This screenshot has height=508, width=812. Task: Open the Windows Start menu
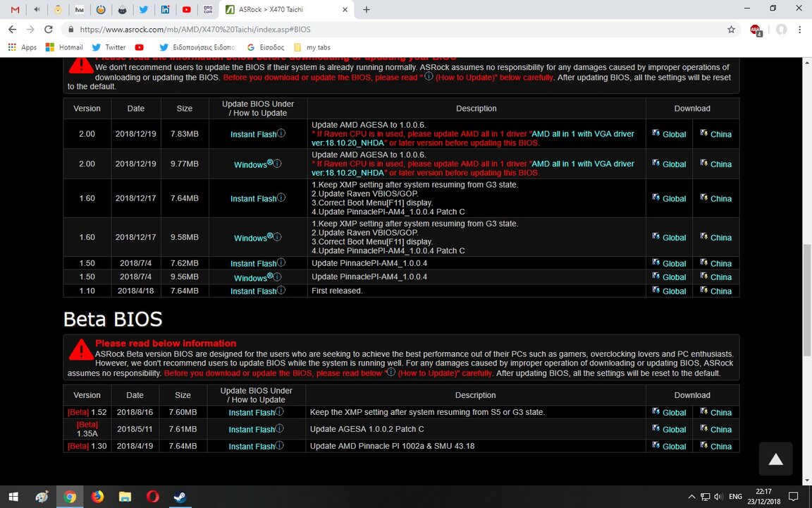tap(13, 497)
